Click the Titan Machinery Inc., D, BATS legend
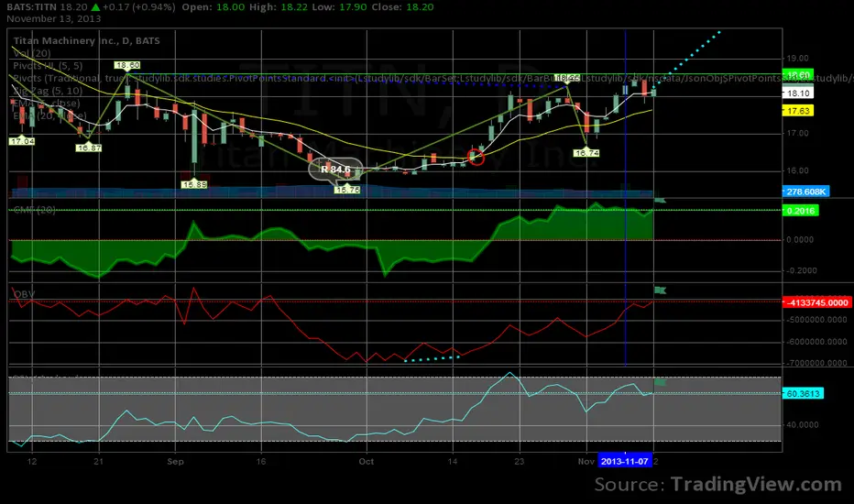The image size is (854, 504). coord(87,40)
